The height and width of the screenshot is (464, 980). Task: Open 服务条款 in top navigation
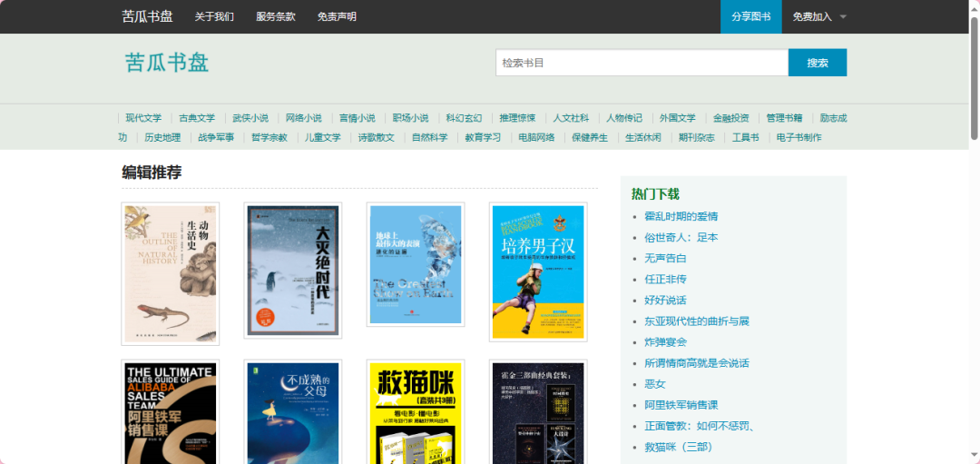point(275,17)
